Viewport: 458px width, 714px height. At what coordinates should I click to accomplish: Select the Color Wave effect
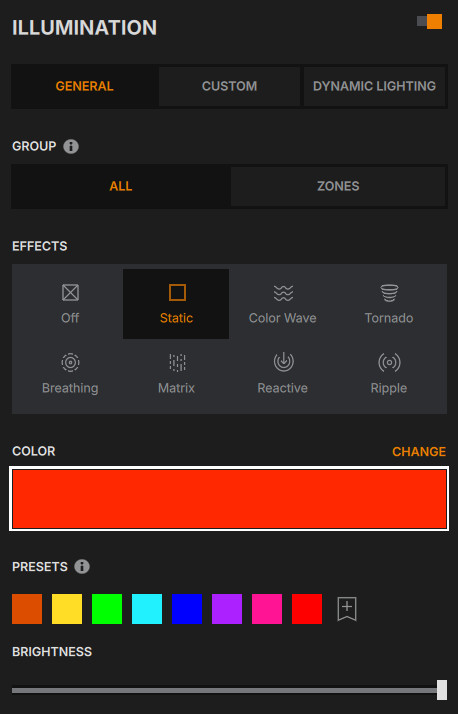click(x=282, y=304)
